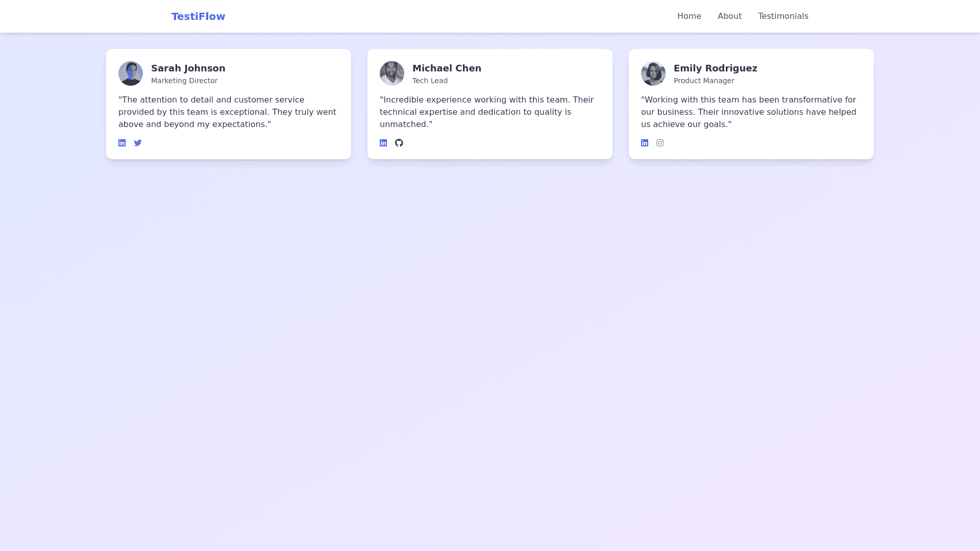Open Emily Rodriguez's LinkedIn profile
This screenshot has width=980, height=551.
[645, 143]
